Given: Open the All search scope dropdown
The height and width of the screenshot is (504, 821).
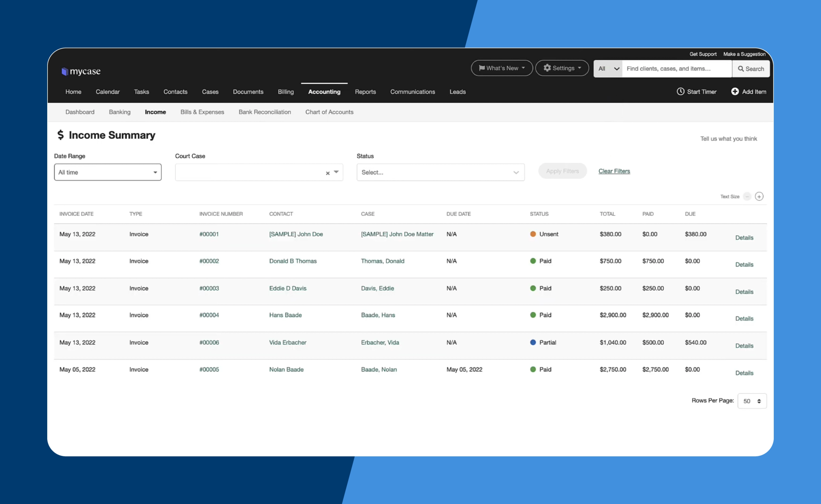Looking at the screenshot, I should click(x=608, y=68).
